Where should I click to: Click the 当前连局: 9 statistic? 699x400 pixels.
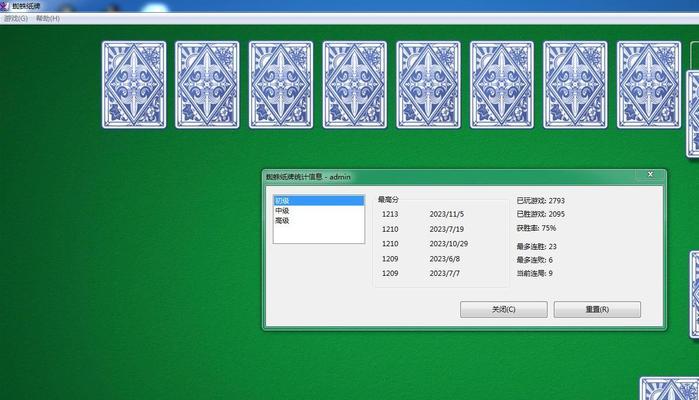535,273
